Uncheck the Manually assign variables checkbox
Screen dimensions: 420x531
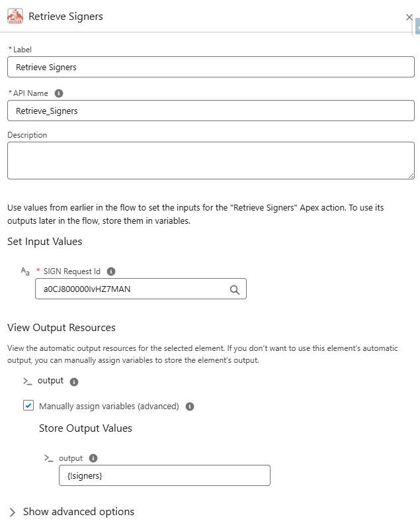coord(28,405)
